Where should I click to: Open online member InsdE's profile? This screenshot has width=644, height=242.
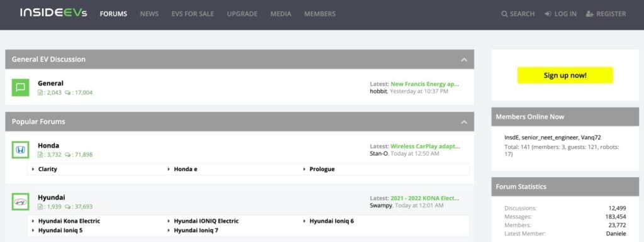(x=511, y=138)
